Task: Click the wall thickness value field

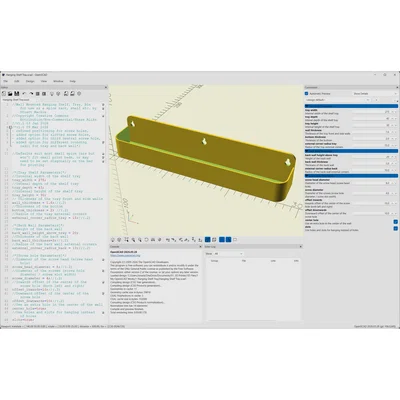Action: click(x=375, y=132)
